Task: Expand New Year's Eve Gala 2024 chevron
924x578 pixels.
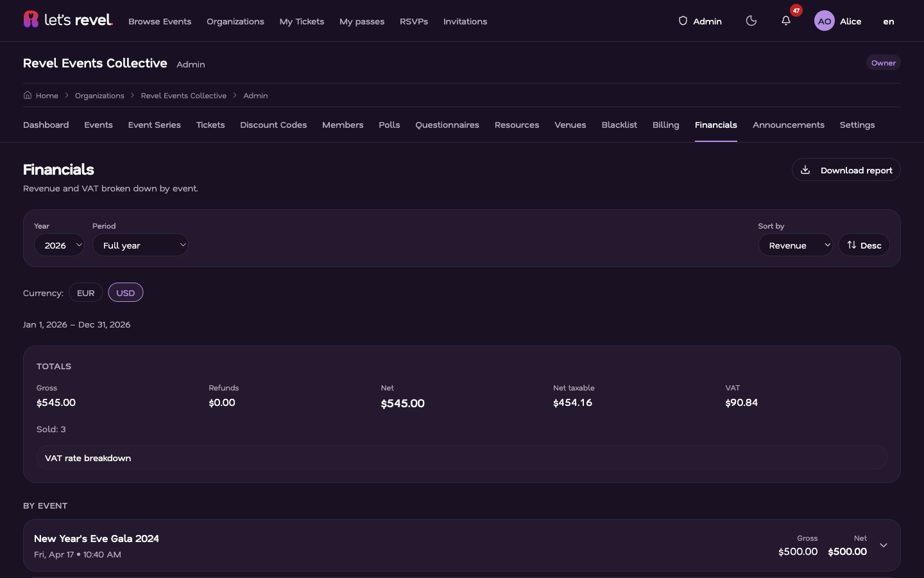Action: click(884, 545)
